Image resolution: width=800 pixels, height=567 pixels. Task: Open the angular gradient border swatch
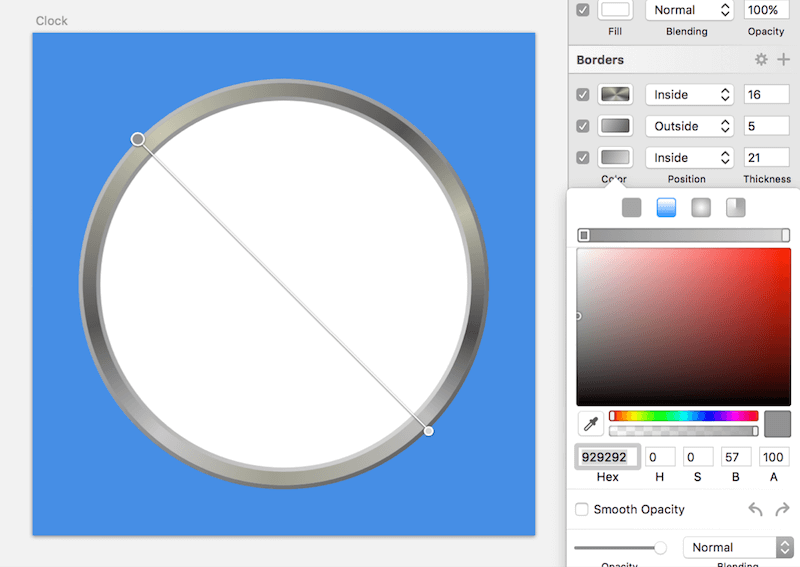tap(615, 94)
